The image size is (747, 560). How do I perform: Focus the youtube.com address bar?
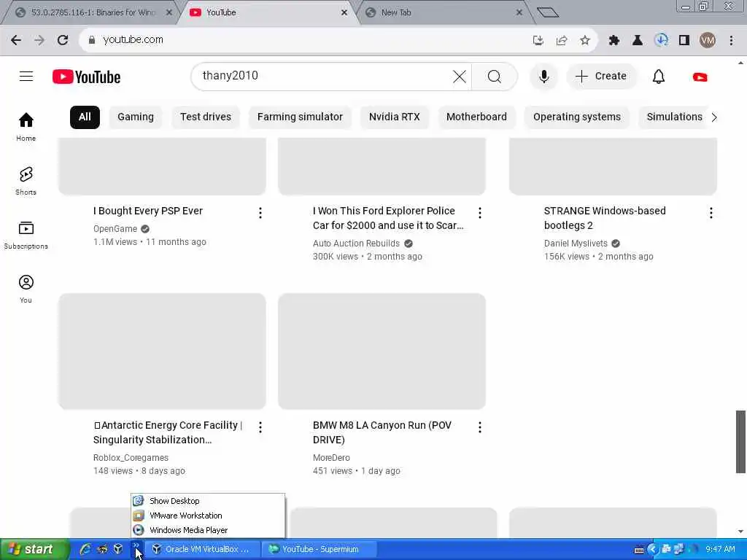click(x=305, y=40)
